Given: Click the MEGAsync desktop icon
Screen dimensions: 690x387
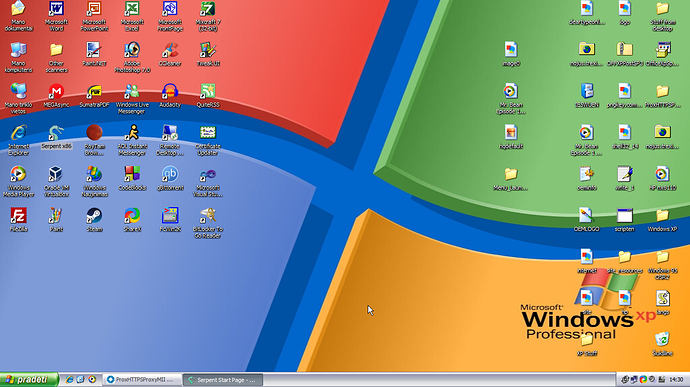Looking at the screenshot, I should [56, 96].
